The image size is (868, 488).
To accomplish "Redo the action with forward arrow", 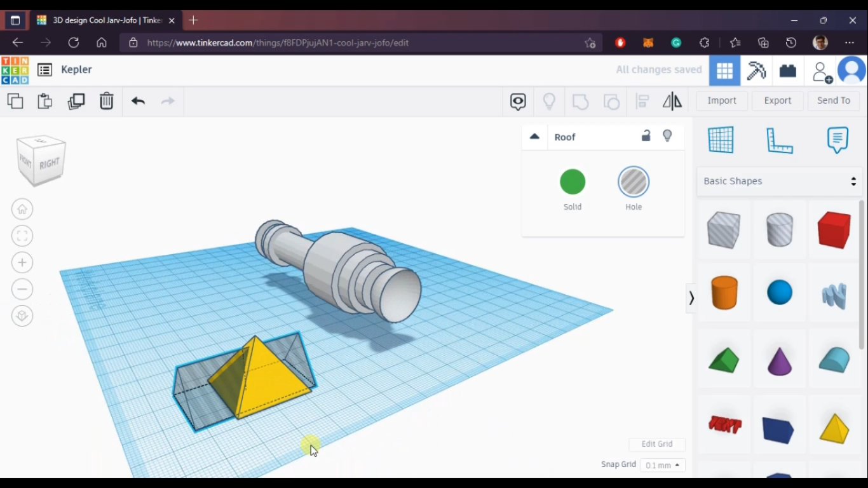I will (x=168, y=101).
